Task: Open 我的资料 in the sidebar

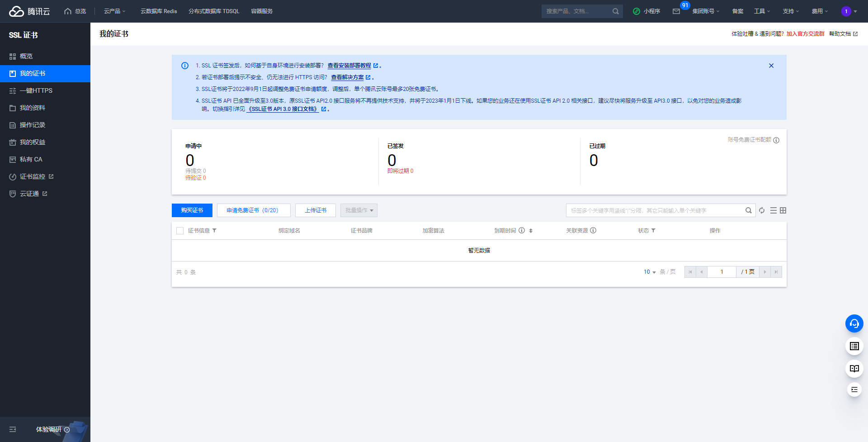Action: click(x=45, y=108)
